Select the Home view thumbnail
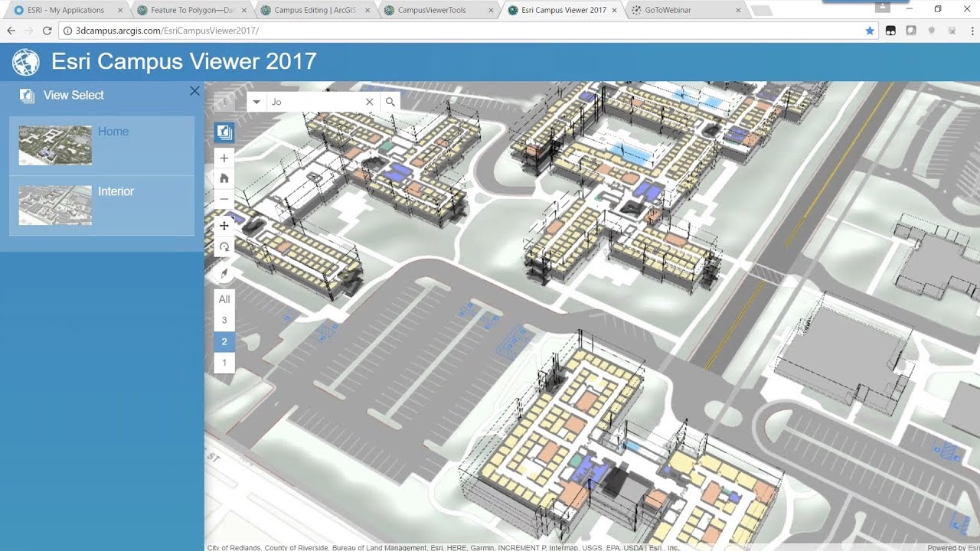Viewport: 980px width, 551px height. click(55, 145)
